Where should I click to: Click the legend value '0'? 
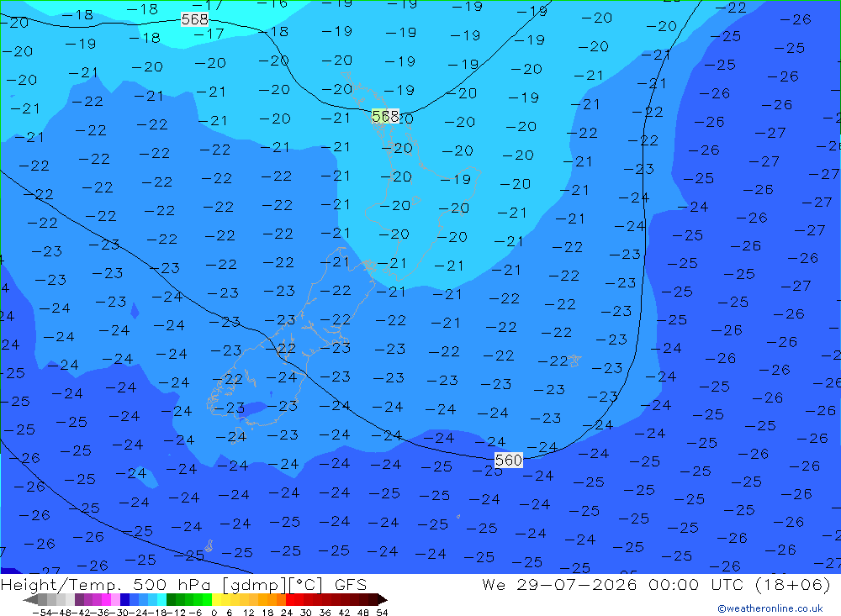coord(214,613)
